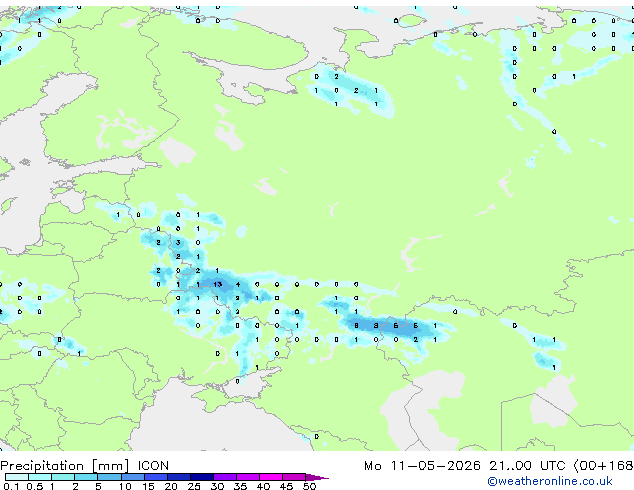
Task: Click the 'ICON' model name label
Action: (x=153, y=466)
